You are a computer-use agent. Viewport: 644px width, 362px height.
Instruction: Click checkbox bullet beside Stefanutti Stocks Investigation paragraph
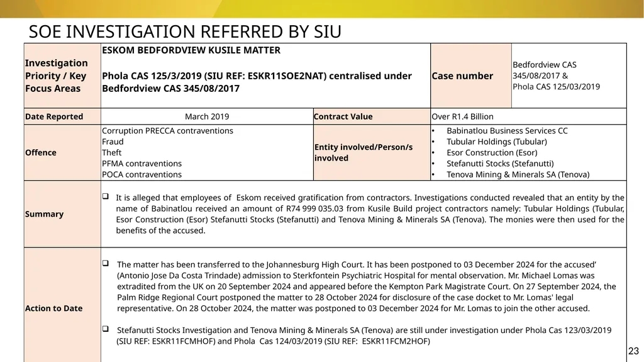click(106, 329)
